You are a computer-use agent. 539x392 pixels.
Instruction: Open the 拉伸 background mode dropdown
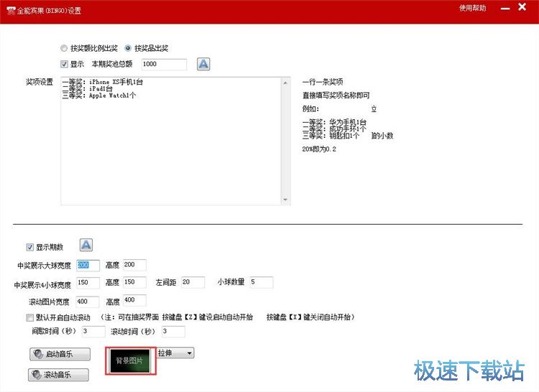point(175,353)
